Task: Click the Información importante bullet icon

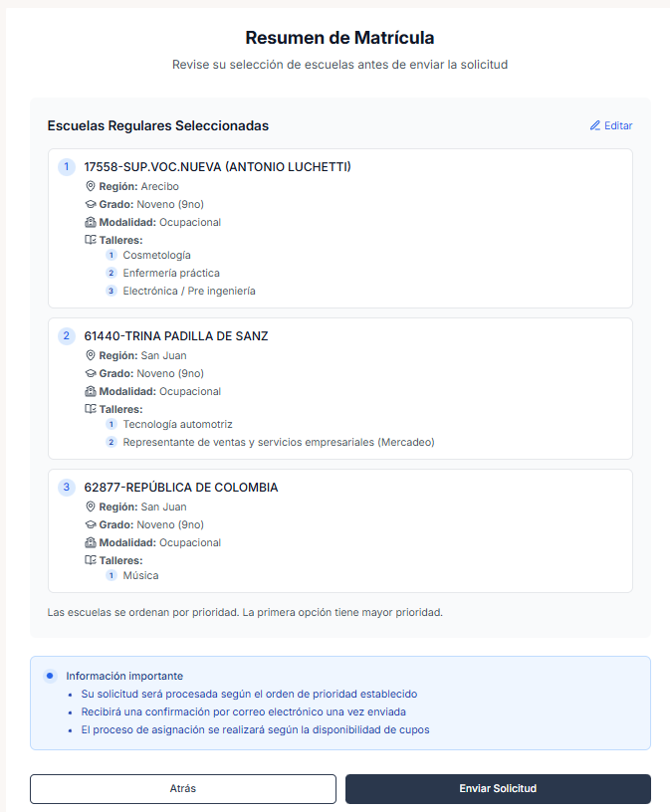Action: tap(50, 676)
